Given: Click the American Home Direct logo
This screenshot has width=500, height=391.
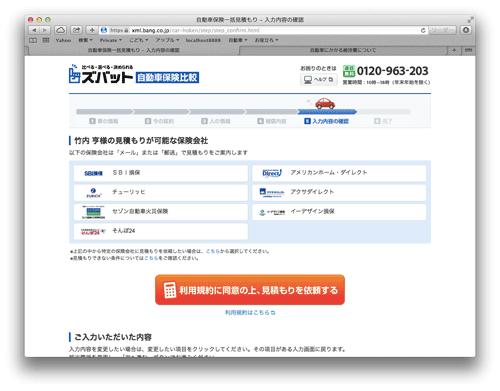Looking at the screenshot, I should pos(272,173).
